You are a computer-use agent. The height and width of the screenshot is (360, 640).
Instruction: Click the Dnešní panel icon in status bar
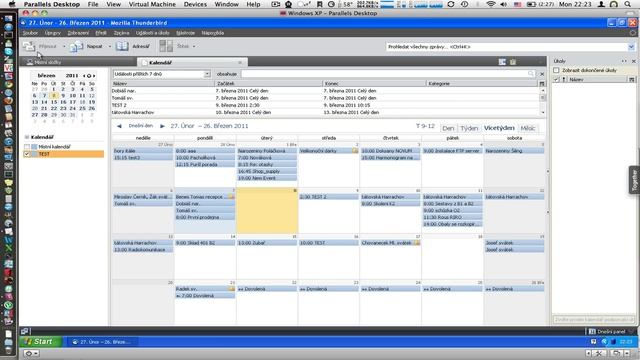coord(592,331)
